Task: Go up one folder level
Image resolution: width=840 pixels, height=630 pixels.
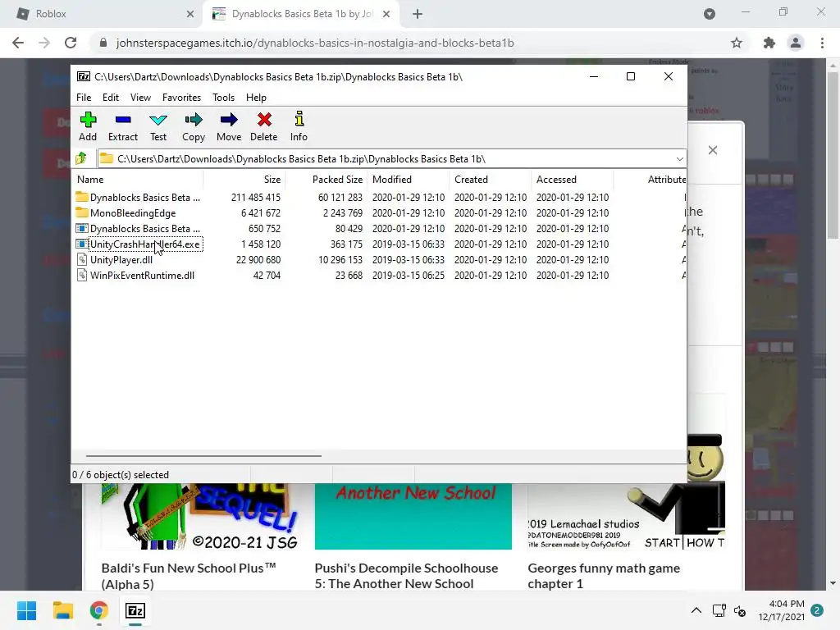Action: coord(81,158)
